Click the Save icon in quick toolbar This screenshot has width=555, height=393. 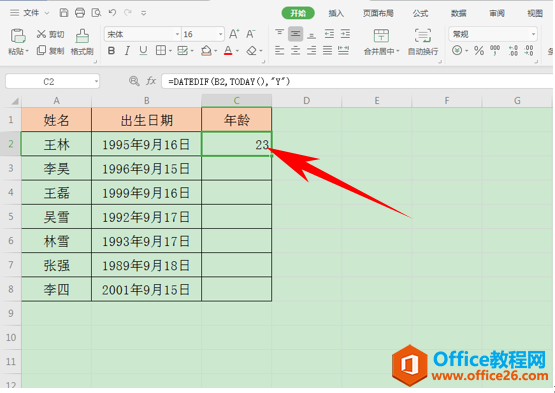click(x=64, y=13)
